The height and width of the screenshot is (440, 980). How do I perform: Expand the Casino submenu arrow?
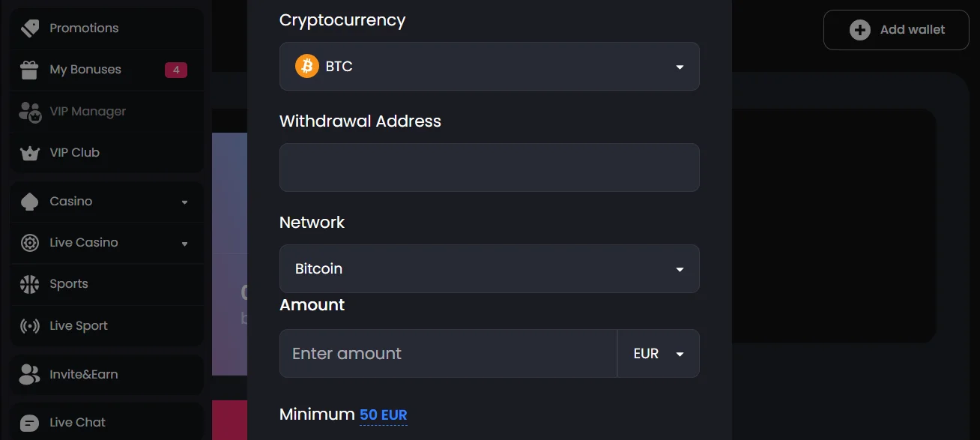click(x=184, y=202)
